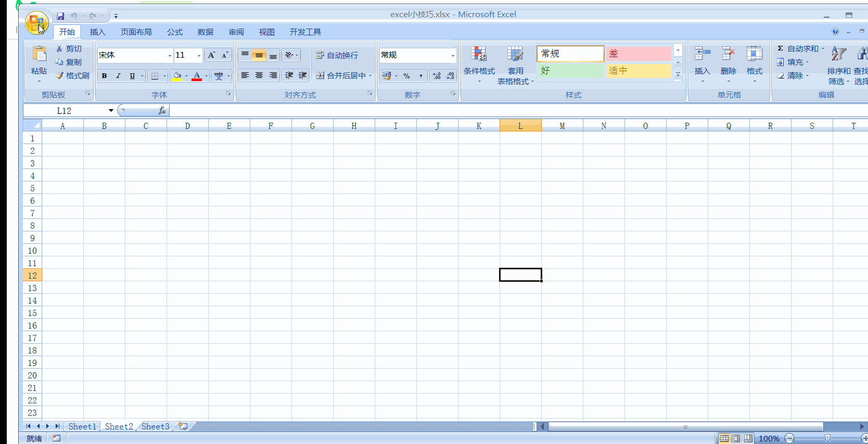Open the Sheet2 worksheet tab
Screen dimensions: 868x444
coord(119,426)
